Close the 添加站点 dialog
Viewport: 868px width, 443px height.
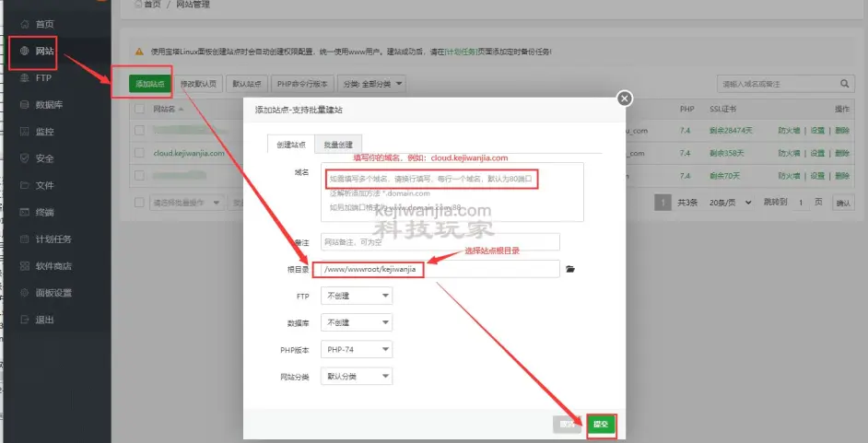pyautogui.click(x=625, y=99)
